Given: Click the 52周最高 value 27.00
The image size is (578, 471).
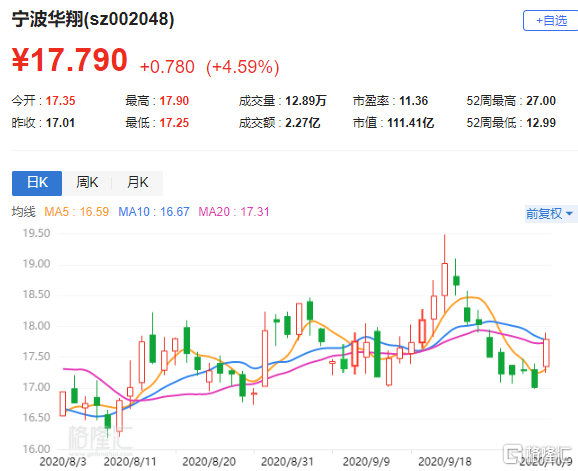Looking at the screenshot, I should 541,101.
